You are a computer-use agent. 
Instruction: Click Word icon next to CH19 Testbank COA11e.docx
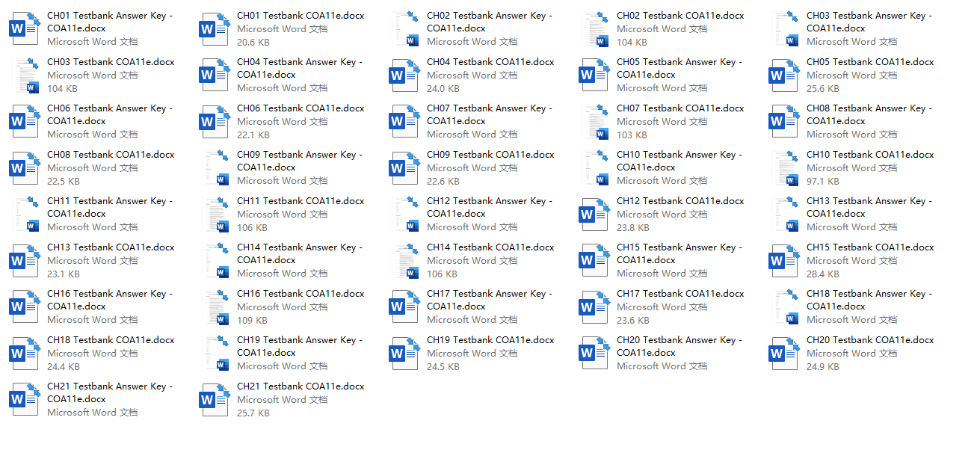404,353
